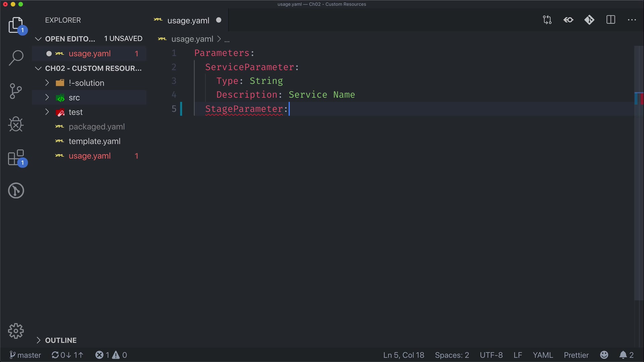644x362 pixels.
Task: Click the GitLens icon in activity bar
Action: 16,190
